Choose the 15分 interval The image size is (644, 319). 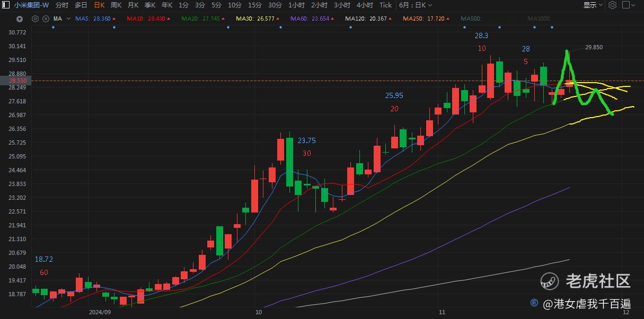pyautogui.click(x=254, y=5)
